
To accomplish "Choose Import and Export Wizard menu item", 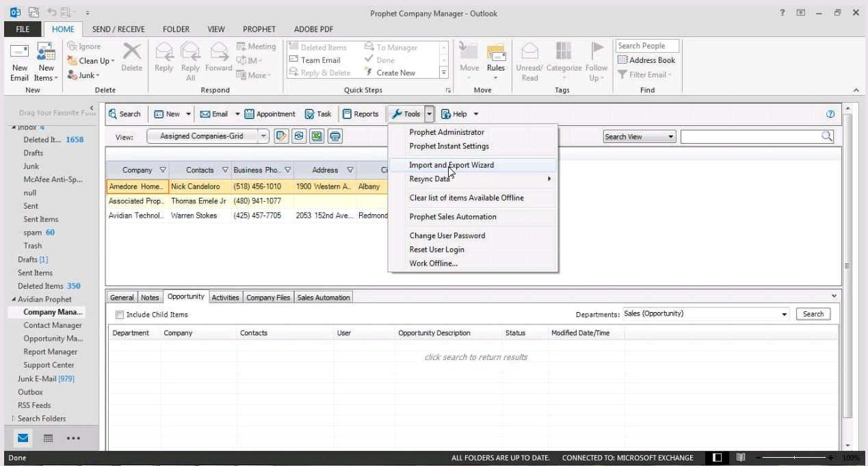I will click(x=473, y=165).
